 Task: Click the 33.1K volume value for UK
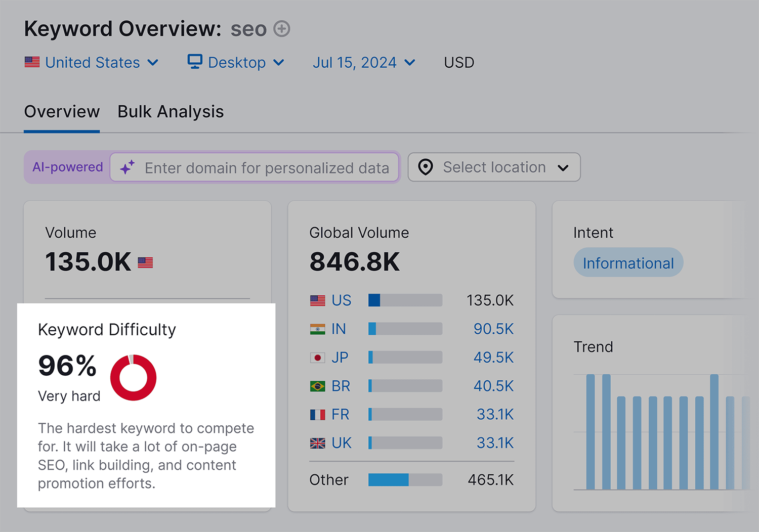pyautogui.click(x=495, y=443)
